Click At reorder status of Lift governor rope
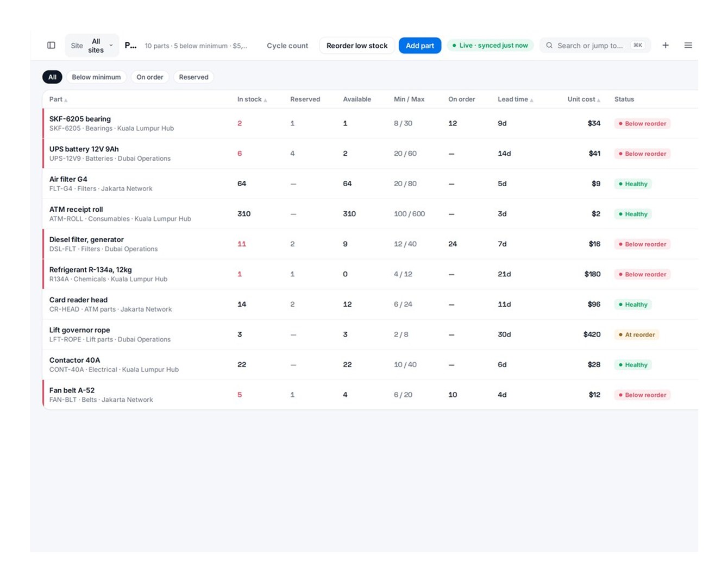This screenshot has width=728, height=582. click(x=637, y=335)
